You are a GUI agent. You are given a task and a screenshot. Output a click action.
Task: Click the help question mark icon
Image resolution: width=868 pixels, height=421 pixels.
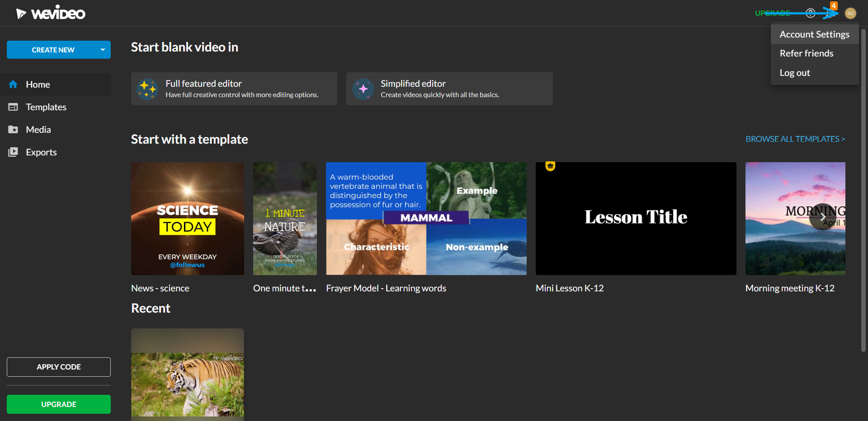(811, 13)
